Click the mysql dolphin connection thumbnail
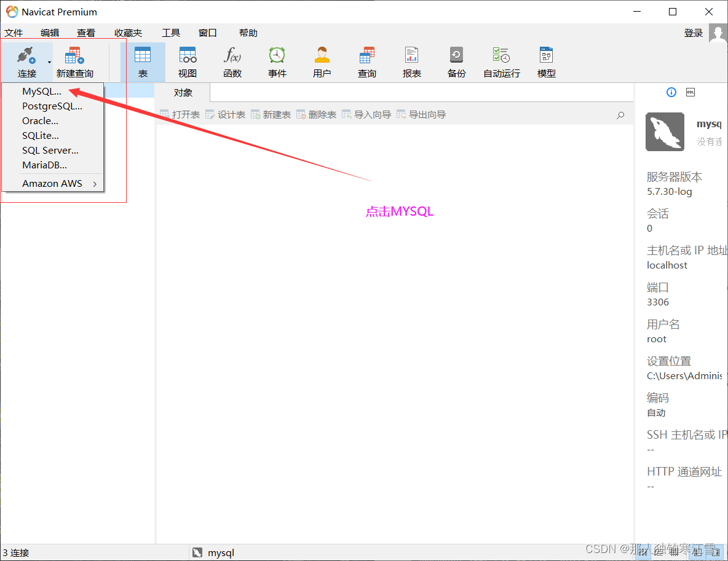 pos(665,131)
